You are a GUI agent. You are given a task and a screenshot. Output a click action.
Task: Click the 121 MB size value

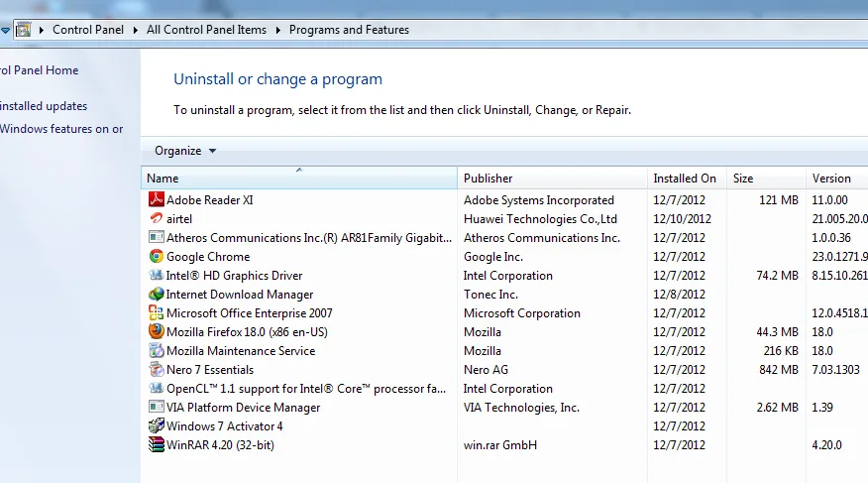pos(778,200)
